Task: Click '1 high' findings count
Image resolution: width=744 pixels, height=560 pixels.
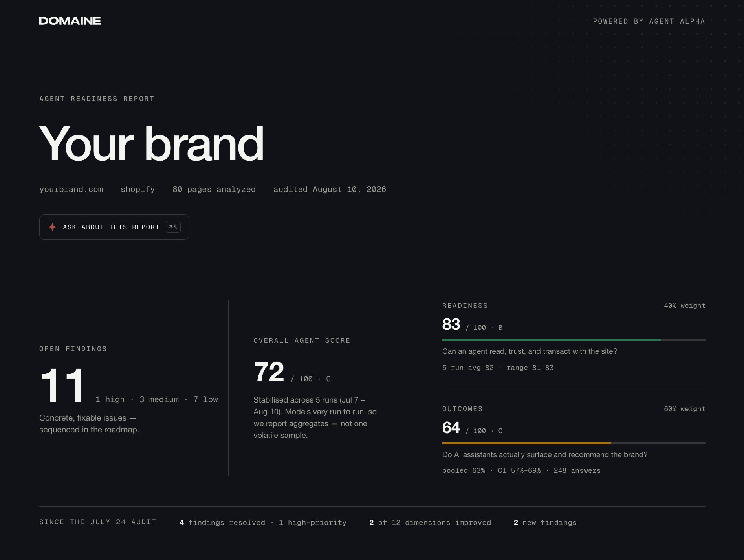Action: (x=110, y=399)
